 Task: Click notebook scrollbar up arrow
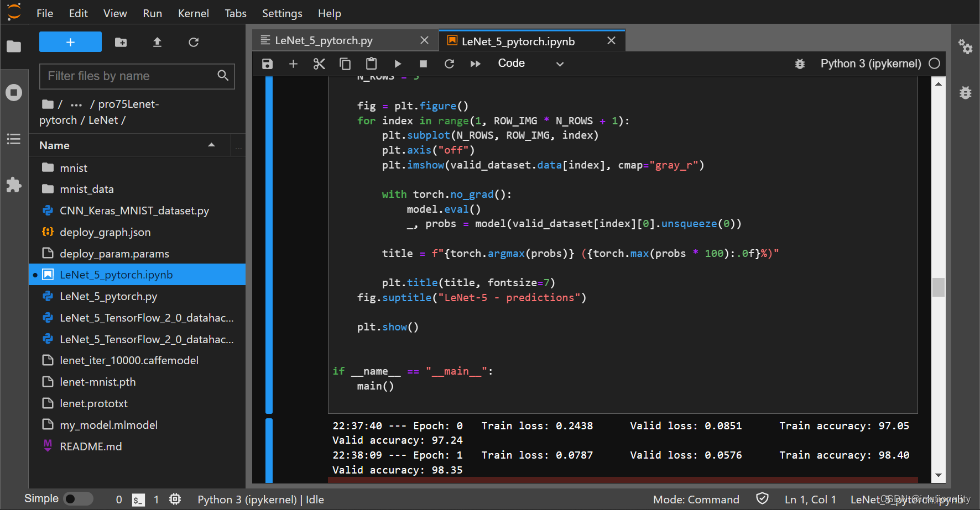[x=939, y=84]
